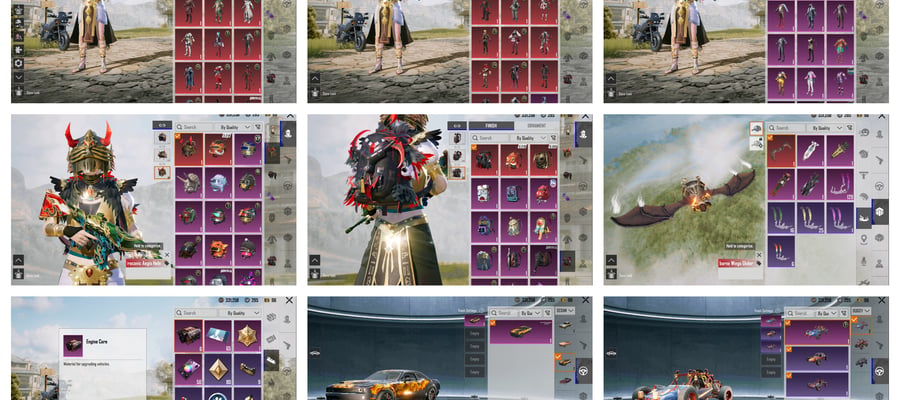900x400 pixels.
Task: Toggle checkmark on orange sedan skin tile
Action: pos(492,323)
